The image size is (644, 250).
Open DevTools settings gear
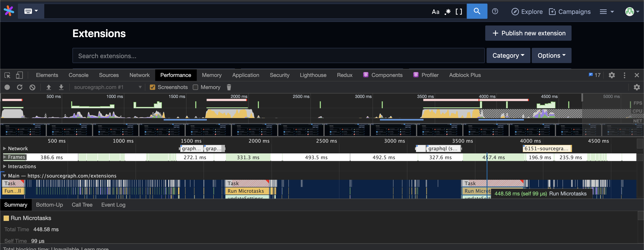pos(612,75)
